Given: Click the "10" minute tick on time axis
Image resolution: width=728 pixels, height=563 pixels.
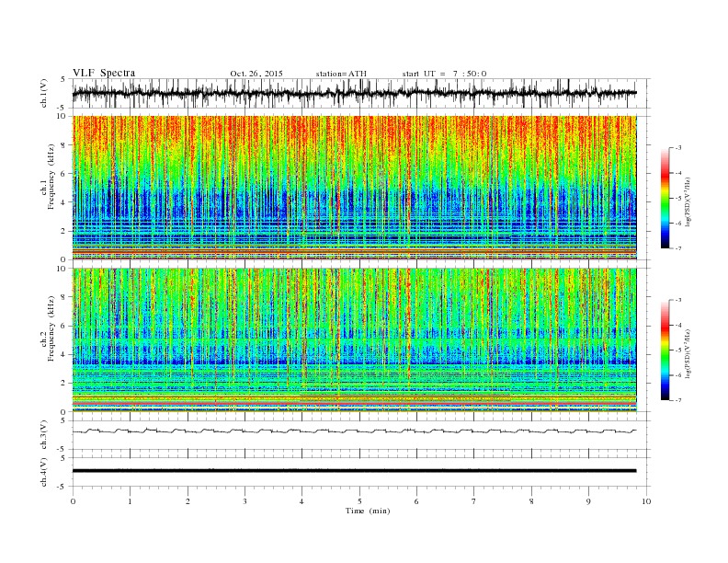Looking at the screenshot, I should (646, 501).
